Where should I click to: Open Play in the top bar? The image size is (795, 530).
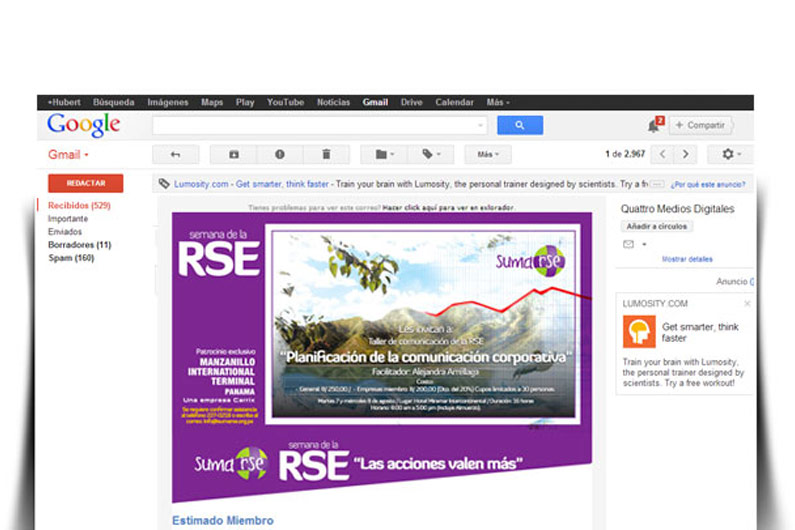click(245, 102)
